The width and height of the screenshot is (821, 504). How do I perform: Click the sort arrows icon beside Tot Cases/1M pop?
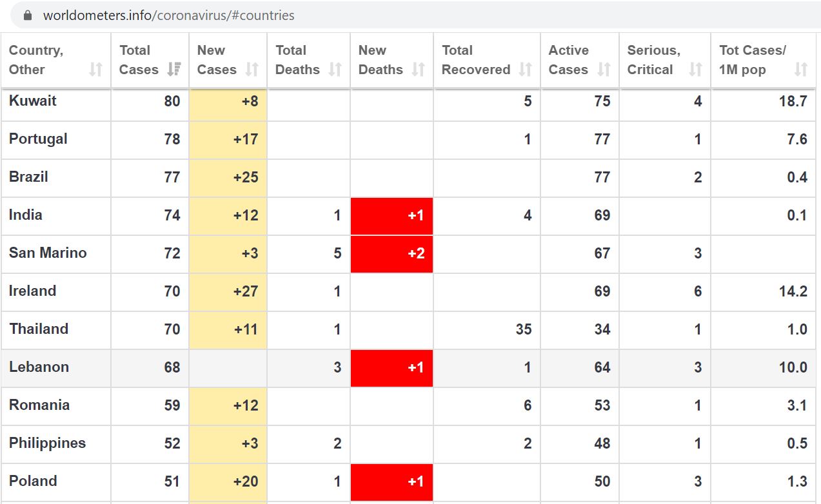point(801,70)
